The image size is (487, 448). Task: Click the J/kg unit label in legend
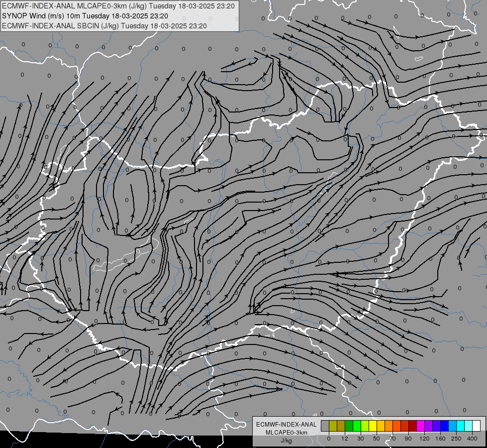click(x=287, y=441)
